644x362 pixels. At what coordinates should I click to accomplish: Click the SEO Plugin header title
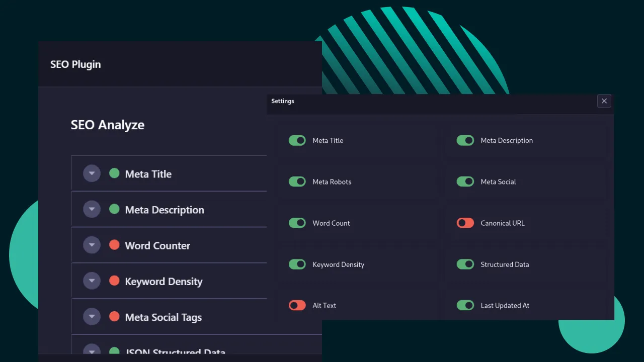[75, 64]
